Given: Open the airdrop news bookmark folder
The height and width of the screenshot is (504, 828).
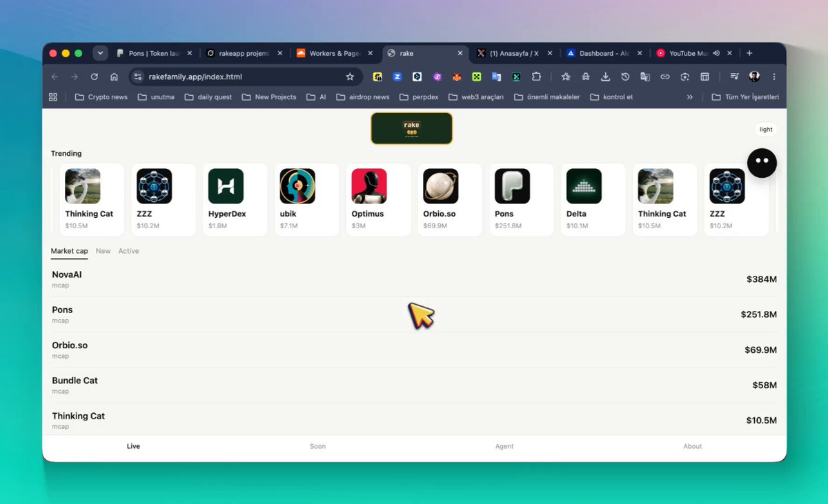Looking at the screenshot, I should click(x=363, y=97).
